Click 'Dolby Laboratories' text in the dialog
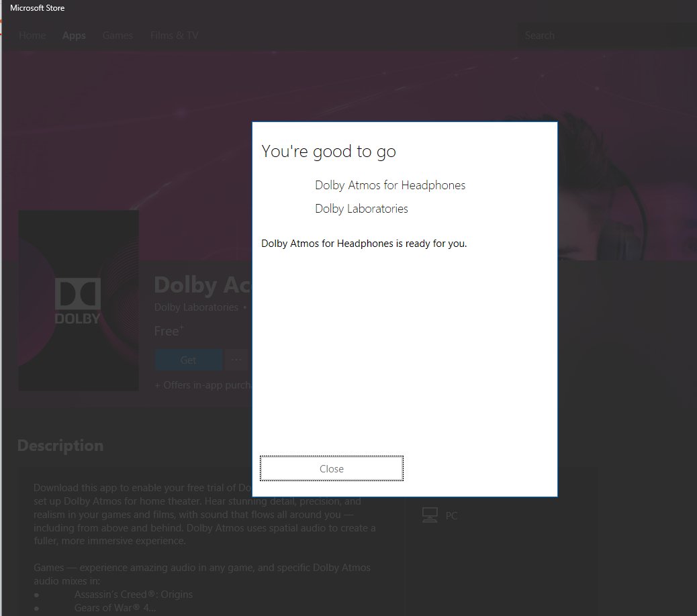 pos(361,209)
